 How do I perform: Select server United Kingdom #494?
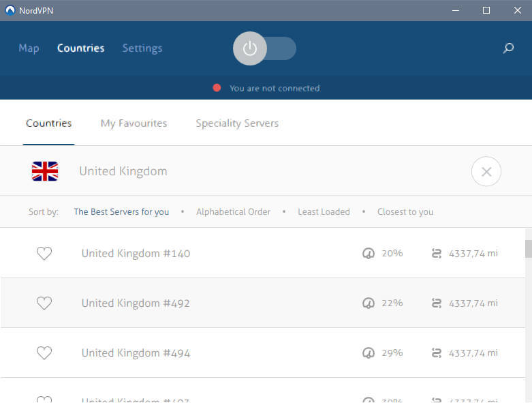click(136, 353)
